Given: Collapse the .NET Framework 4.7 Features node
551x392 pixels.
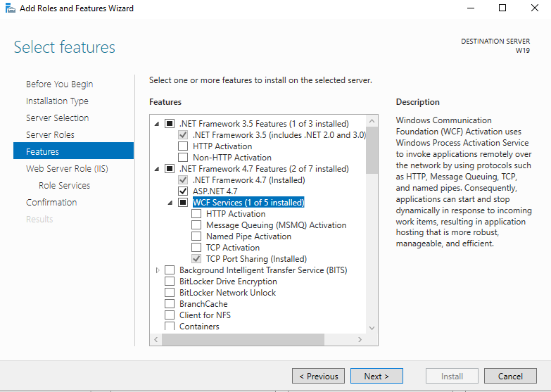Looking at the screenshot, I should pyautogui.click(x=157, y=169).
